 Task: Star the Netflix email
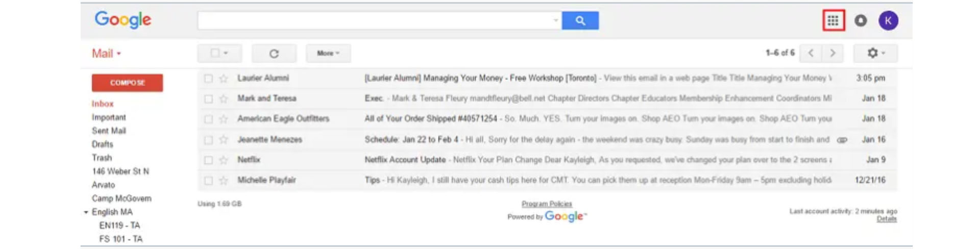(x=223, y=160)
